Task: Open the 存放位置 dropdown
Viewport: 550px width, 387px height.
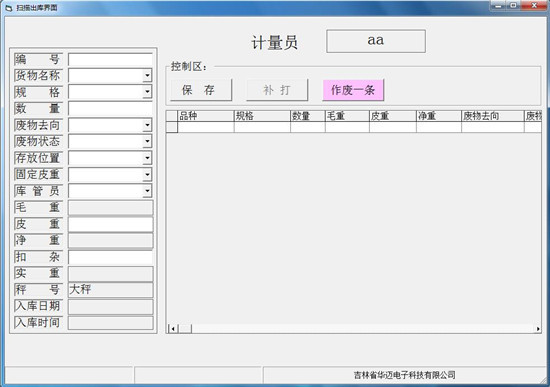Action: (147, 158)
